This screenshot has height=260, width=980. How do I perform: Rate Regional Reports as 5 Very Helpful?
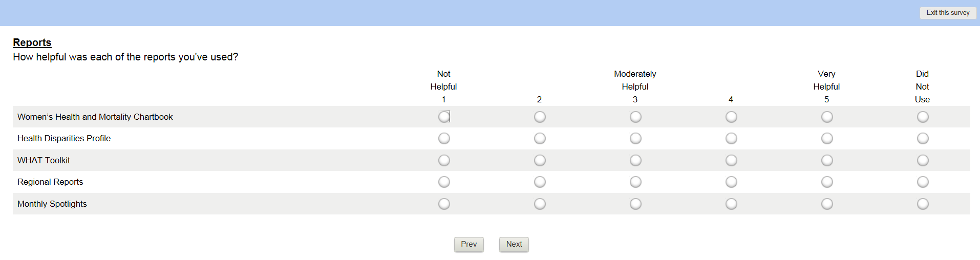click(827, 182)
